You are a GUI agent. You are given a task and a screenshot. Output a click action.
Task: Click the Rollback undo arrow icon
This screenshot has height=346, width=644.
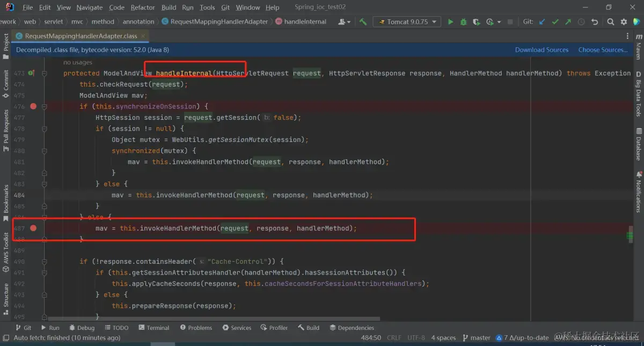[595, 22]
